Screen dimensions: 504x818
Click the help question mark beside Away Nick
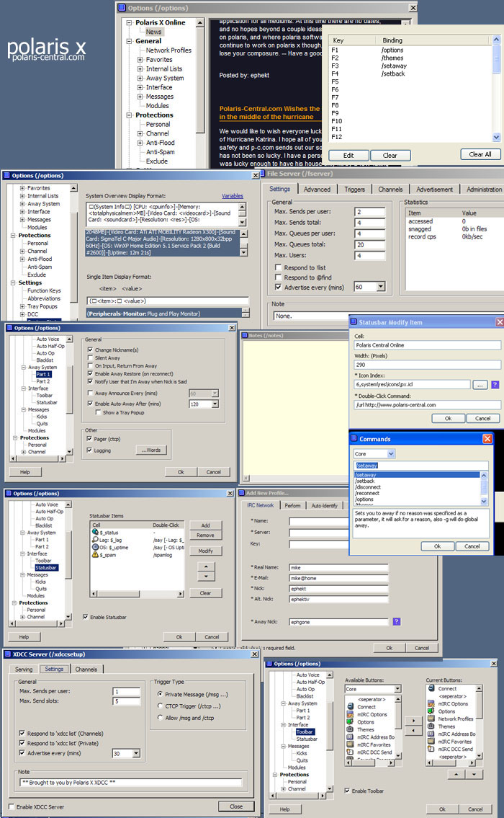397,621
